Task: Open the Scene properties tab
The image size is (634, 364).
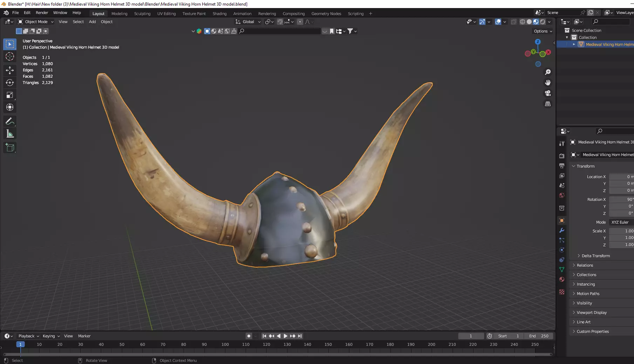Action: point(562,185)
